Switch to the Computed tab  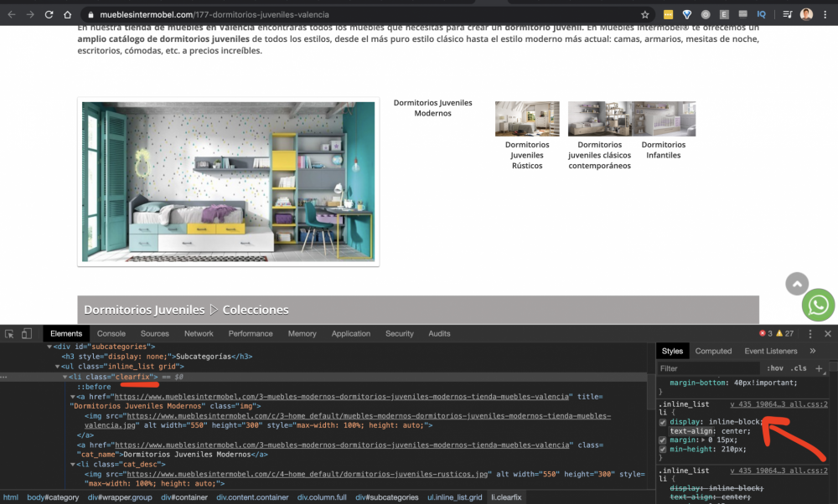(x=713, y=350)
